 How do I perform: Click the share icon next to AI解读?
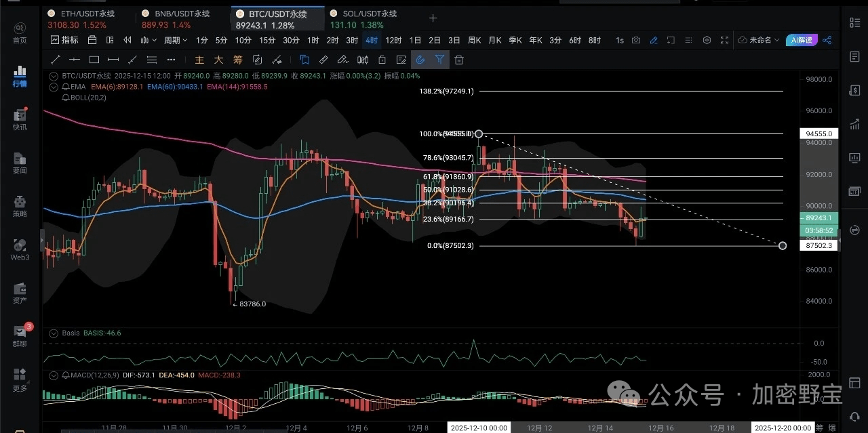pyautogui.click(x=827, y=40)
